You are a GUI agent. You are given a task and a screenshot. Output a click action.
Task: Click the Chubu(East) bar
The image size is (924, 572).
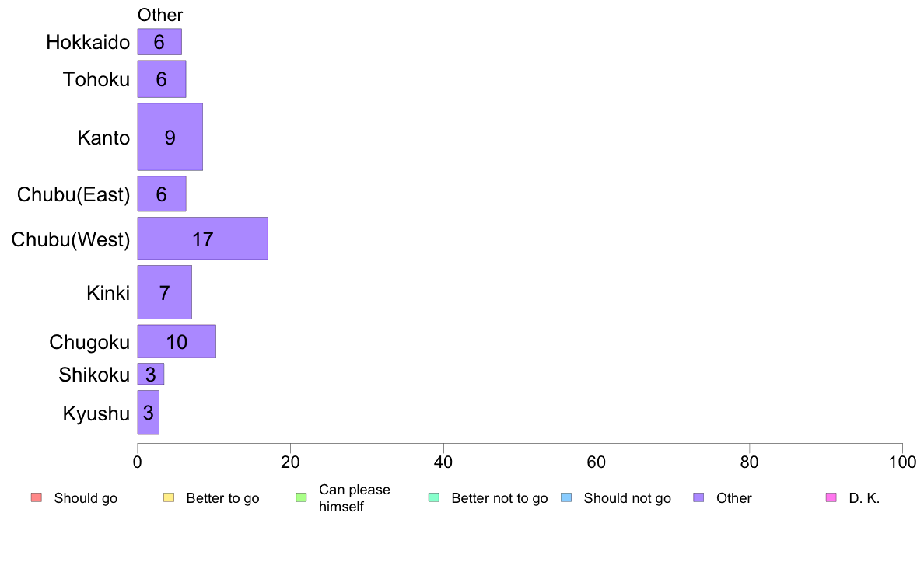tap(162, 194)
